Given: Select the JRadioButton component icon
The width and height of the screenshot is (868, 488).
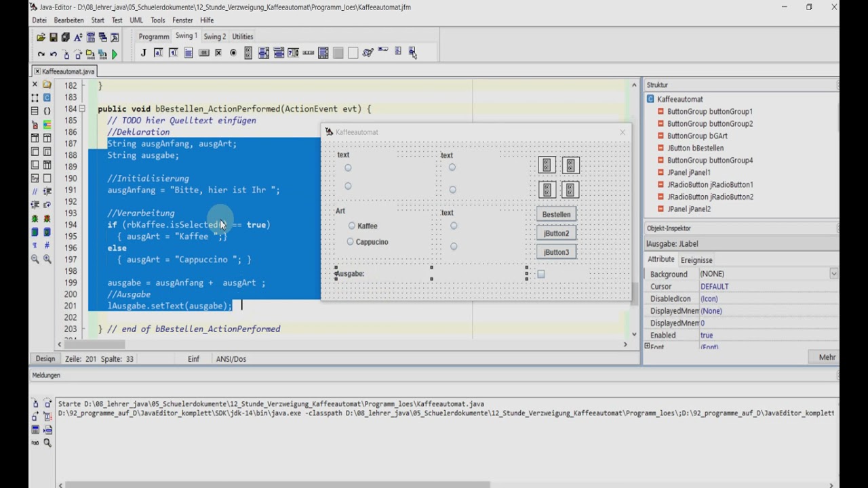Looking at the screenshot, I should coord(233,53).
